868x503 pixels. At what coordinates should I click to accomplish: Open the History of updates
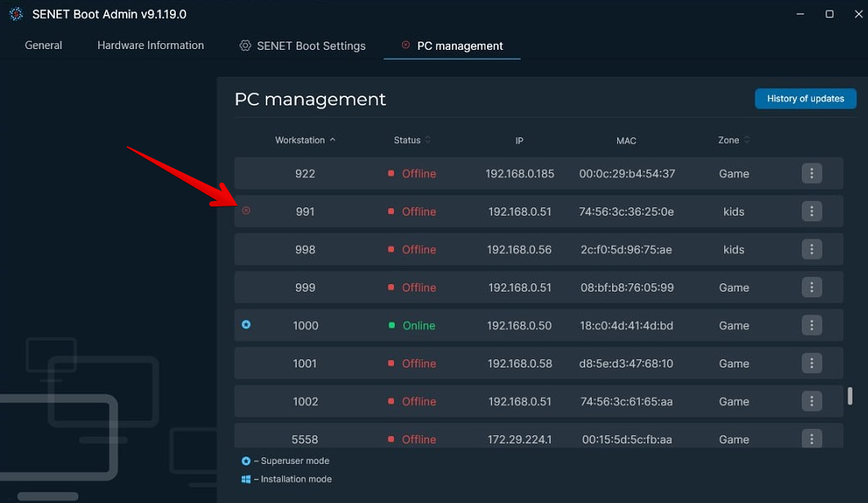[x=805, y=99]
